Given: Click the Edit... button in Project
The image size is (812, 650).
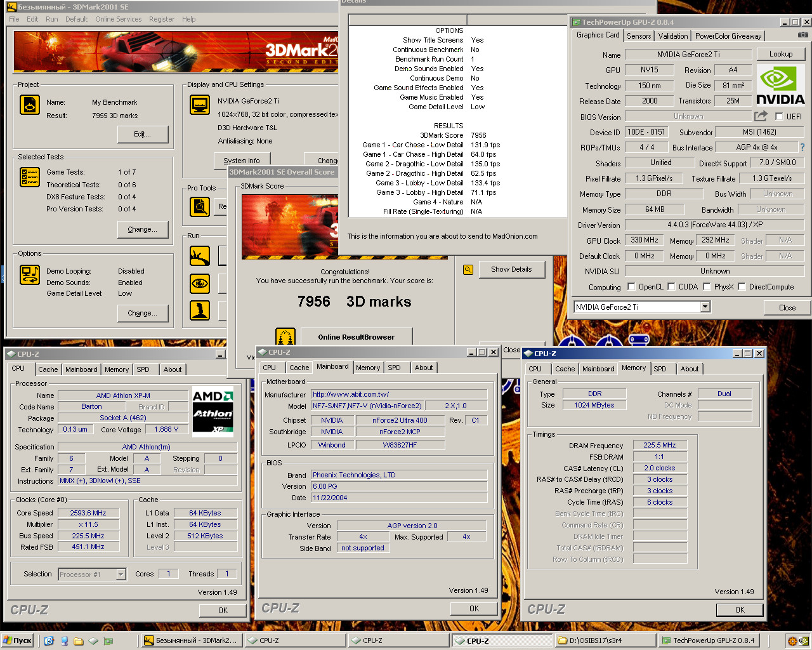Looking at the screenshot, I should pyautogui.click(x=143, y=134).
